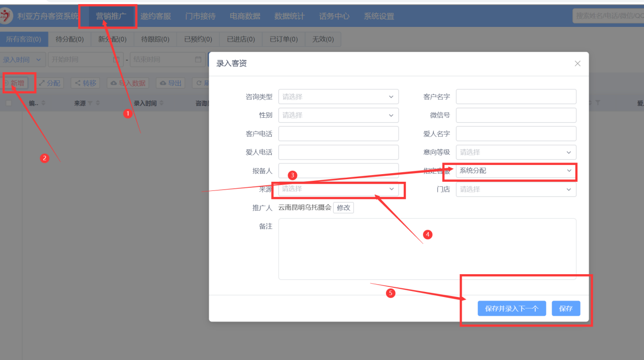The image size is (644, 360).
Task: Open the 邀约客服 menu
Action: tap(156, 16)
